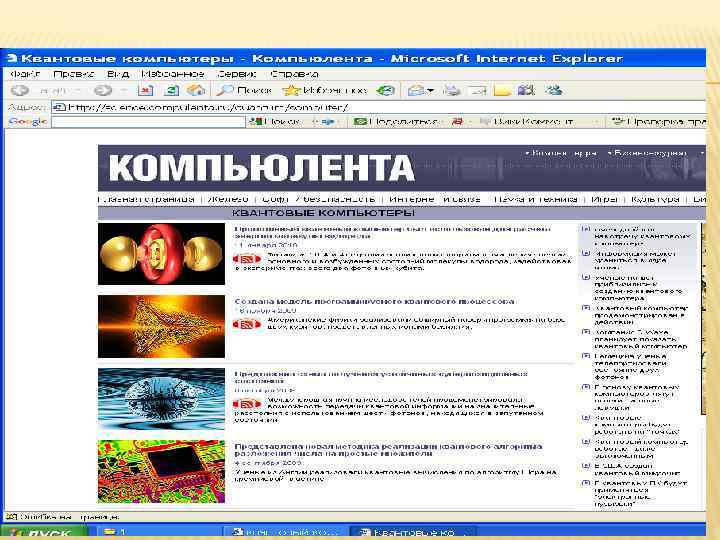Open the Файл menu
Screen dimensions: 720x540
[25, 73]
